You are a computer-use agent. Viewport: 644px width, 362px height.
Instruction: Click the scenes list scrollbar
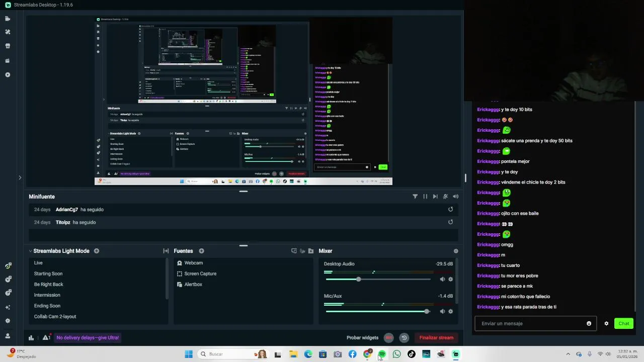pos(167,279)
